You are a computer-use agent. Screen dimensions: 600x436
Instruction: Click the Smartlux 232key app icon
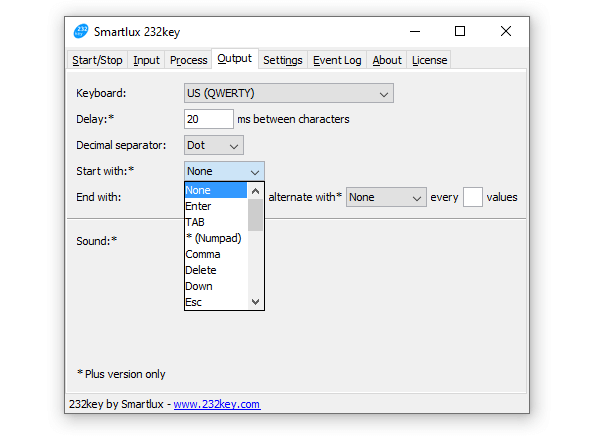(x=82, y=31)
